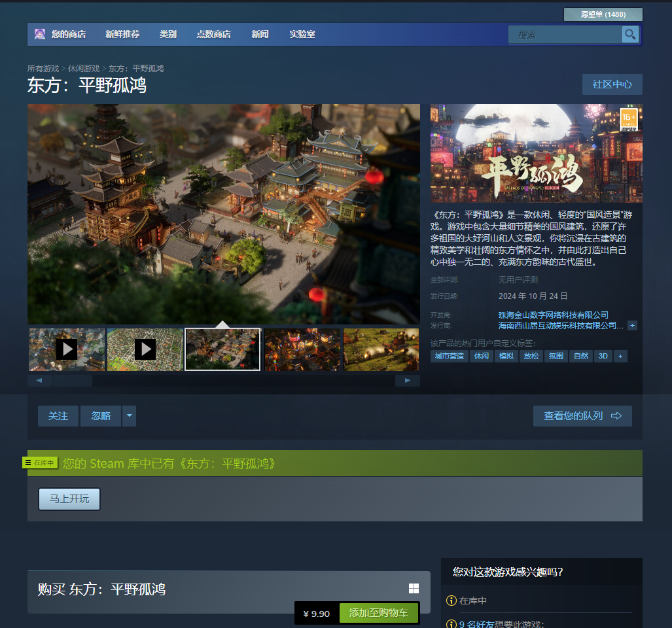Click the avatar icon beside 您的商店
The height and width of the screenshot is (628, 672).
(x=40, y=34)
